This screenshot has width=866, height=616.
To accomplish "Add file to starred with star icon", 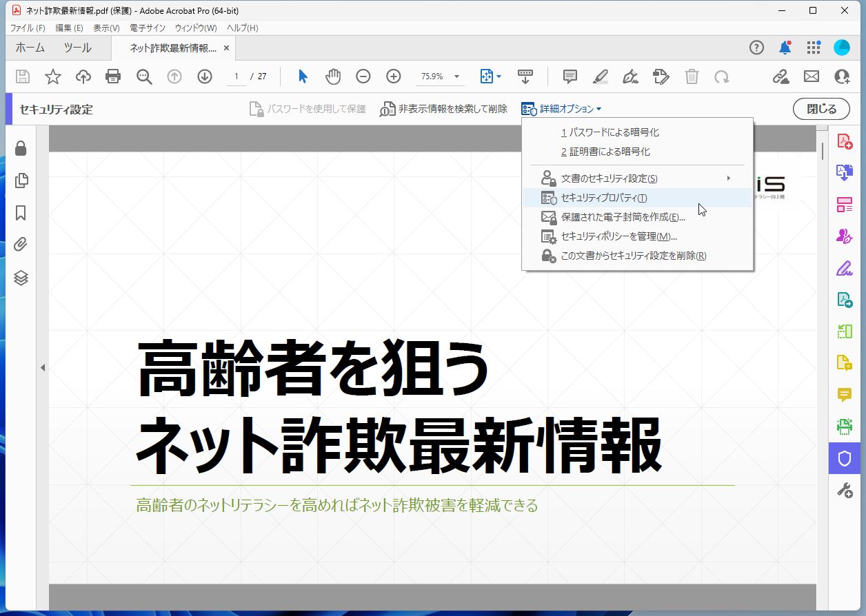I will (53, 76).
